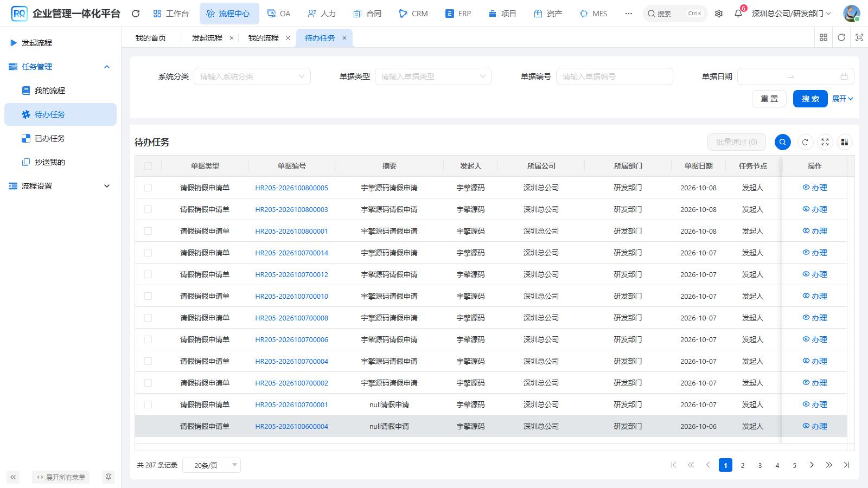Click the 搜索 filter button
Viewport: 868px width, 488px height.
pos(810,99)
